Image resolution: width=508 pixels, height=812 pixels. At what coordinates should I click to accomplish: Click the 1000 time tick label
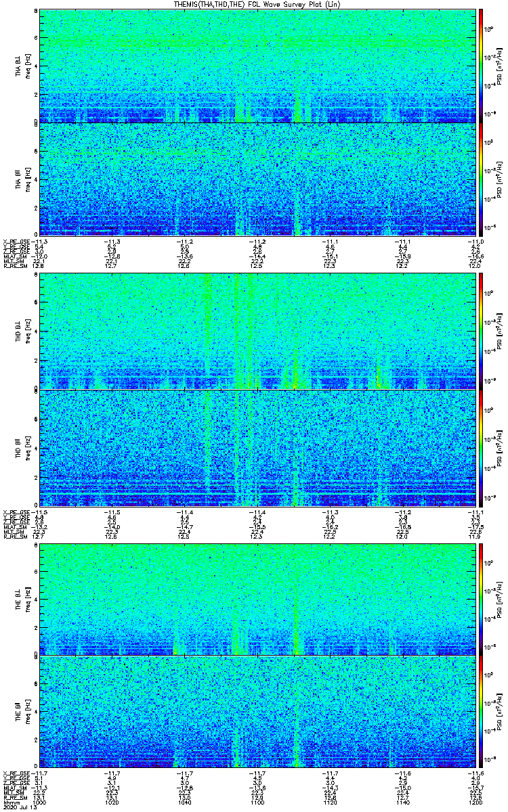click(40, 801)
